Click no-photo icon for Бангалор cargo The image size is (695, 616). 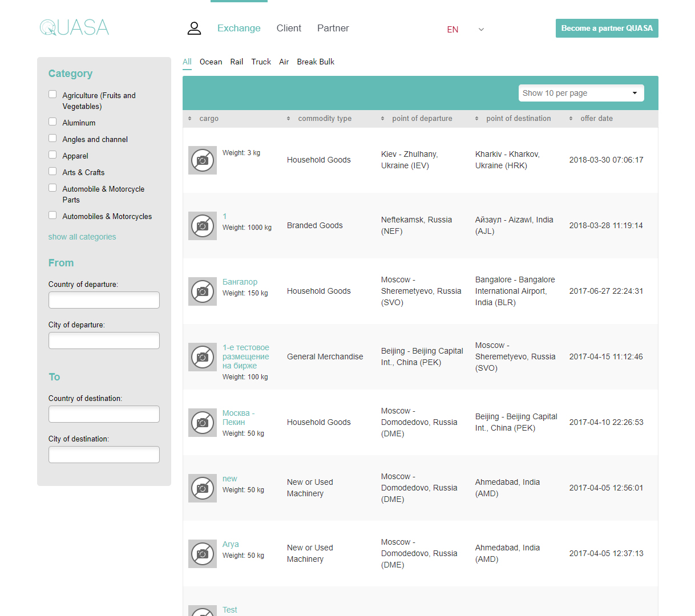202,291
